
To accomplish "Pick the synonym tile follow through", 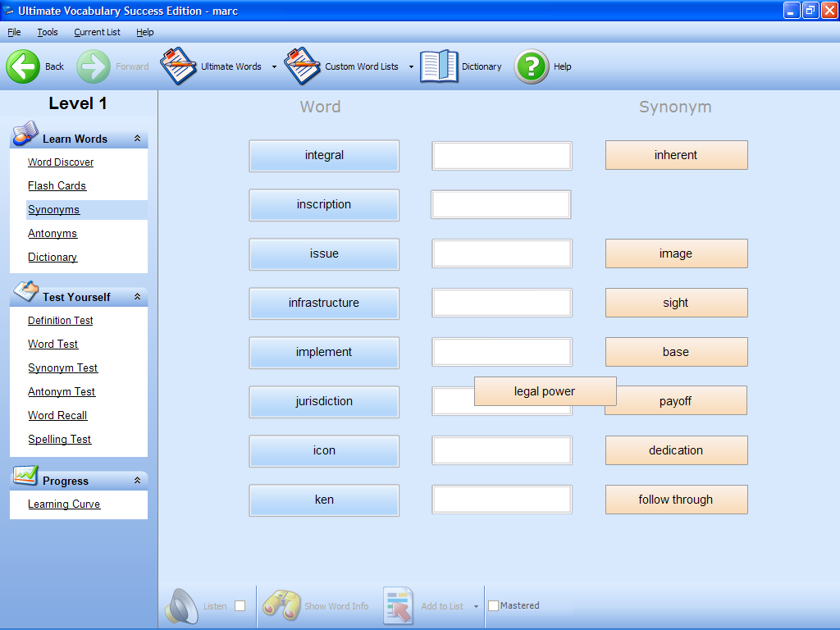I will (x=677, y=500).
